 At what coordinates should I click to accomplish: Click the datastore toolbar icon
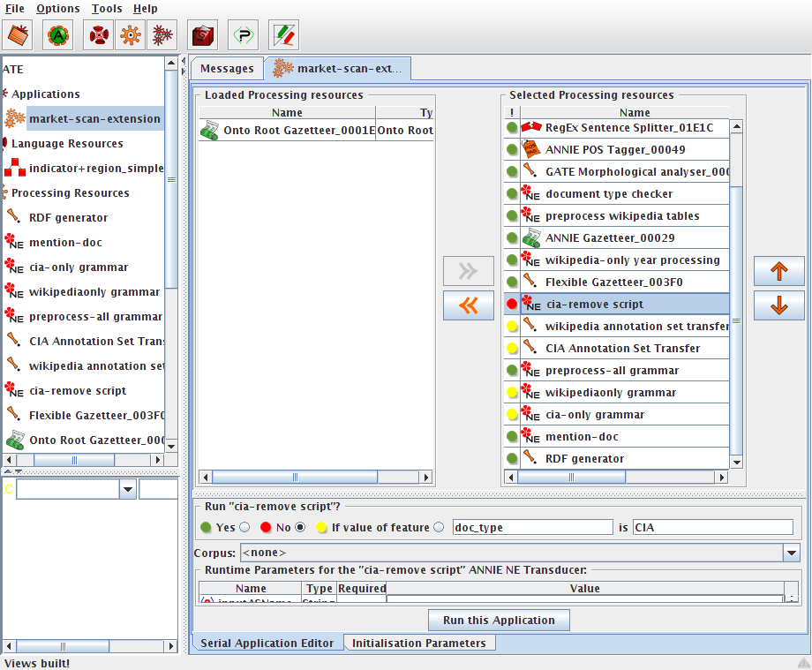pos(202,35)
